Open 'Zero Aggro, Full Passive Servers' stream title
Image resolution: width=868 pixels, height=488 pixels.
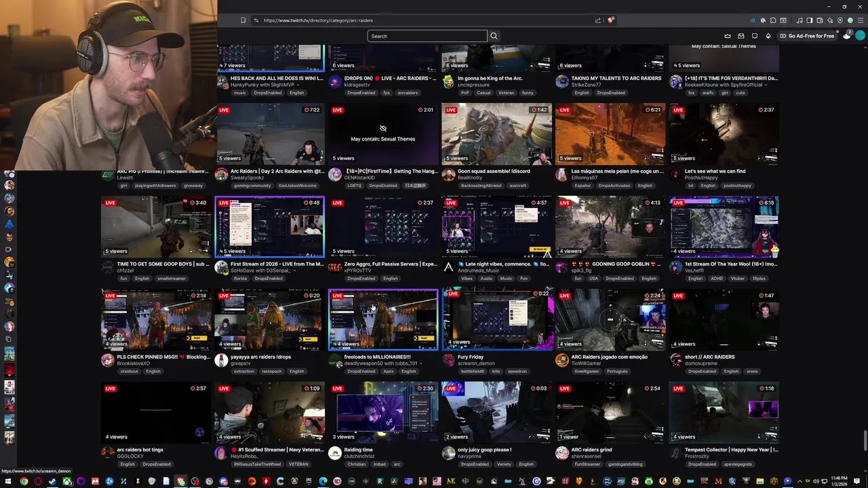coord(391,264)
